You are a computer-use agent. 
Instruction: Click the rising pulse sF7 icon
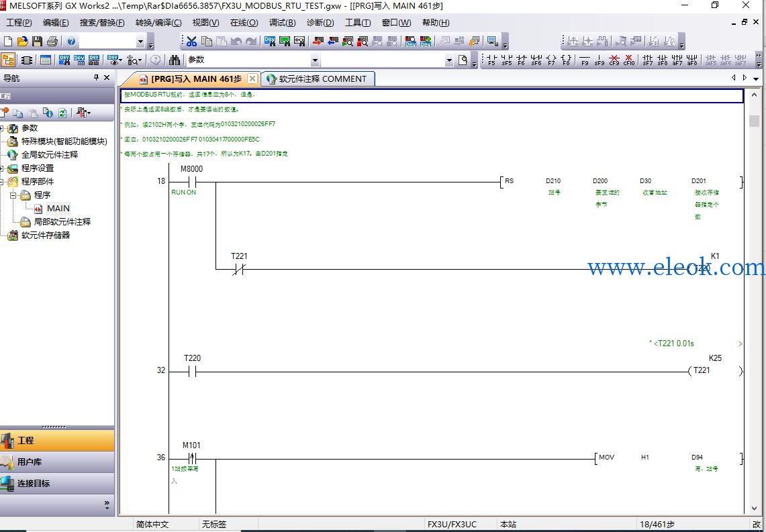648,60
